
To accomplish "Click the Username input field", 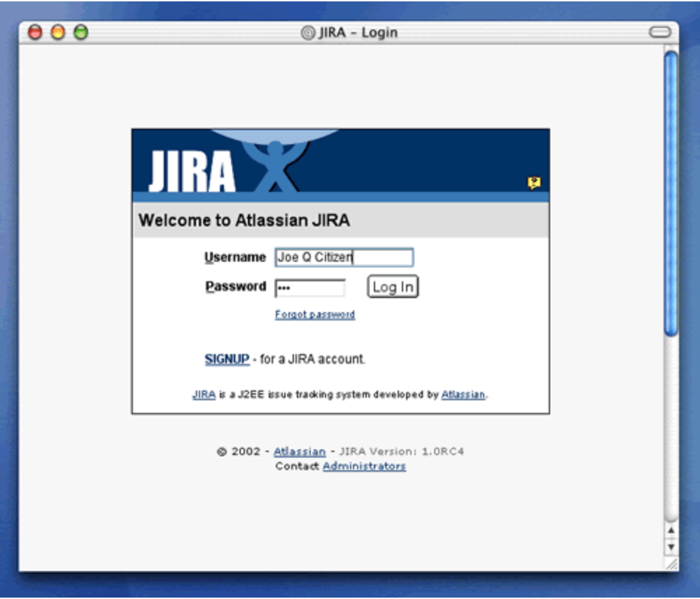I will [x=344, y=258].
